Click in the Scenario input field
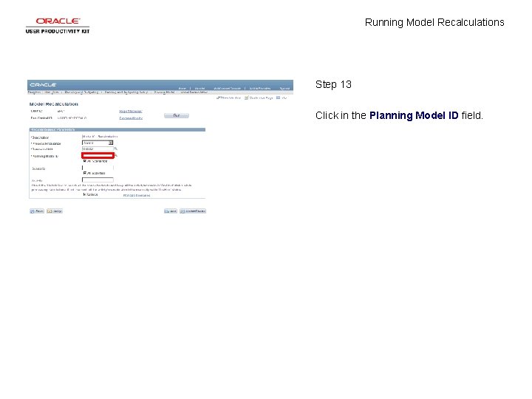This screenshot has width=532, height=399. click(98, 168)
